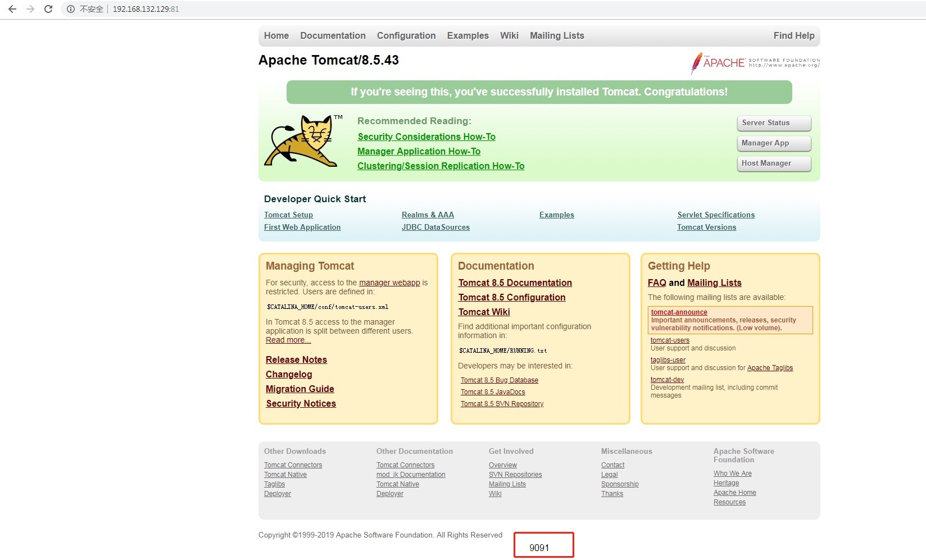The height and width of the screenshot is (560, 926).
Task: Open Security Considerations How-To link
Action: tap(426, 136)
